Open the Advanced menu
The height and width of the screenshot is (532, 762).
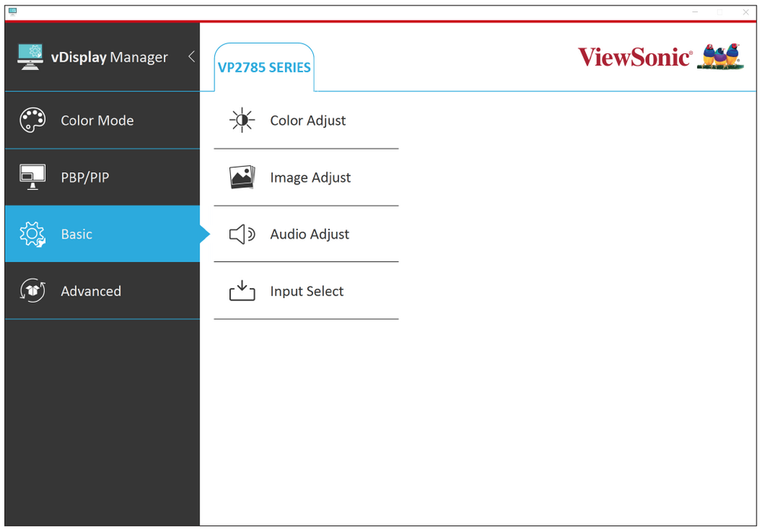pyautogui.click(x=102, y=291)
